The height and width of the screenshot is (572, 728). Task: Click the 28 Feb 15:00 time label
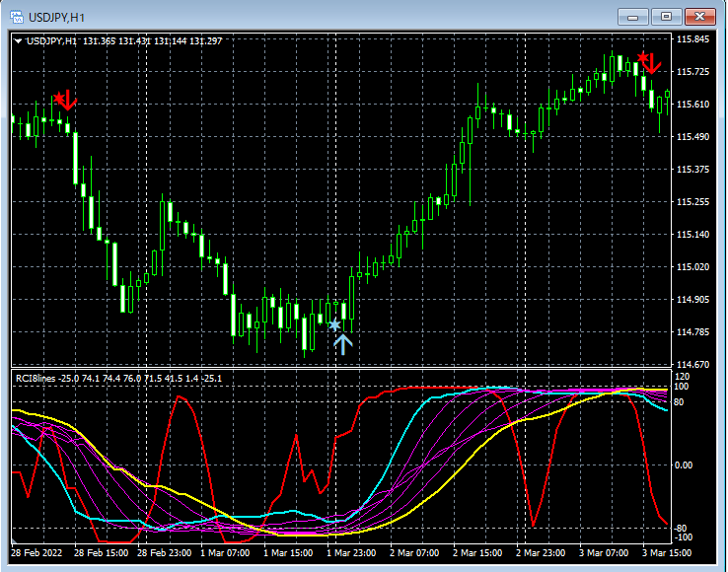tap(101, 553)
